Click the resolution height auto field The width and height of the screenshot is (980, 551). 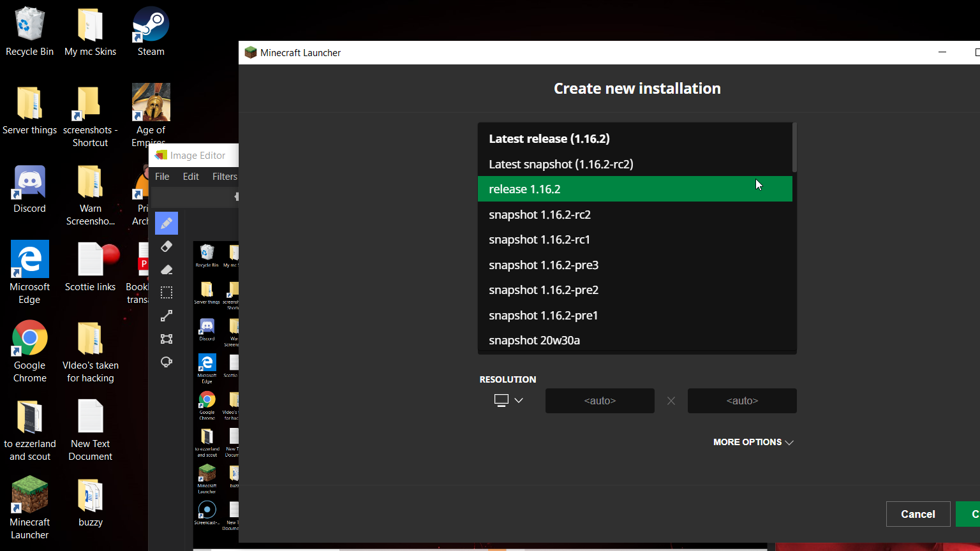pos(742,400)
